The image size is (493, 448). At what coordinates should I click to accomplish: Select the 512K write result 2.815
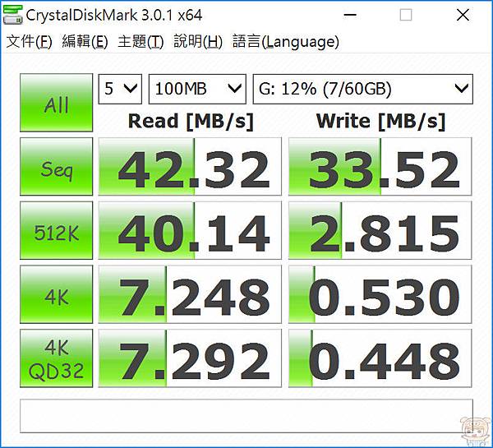pos(380,230)
